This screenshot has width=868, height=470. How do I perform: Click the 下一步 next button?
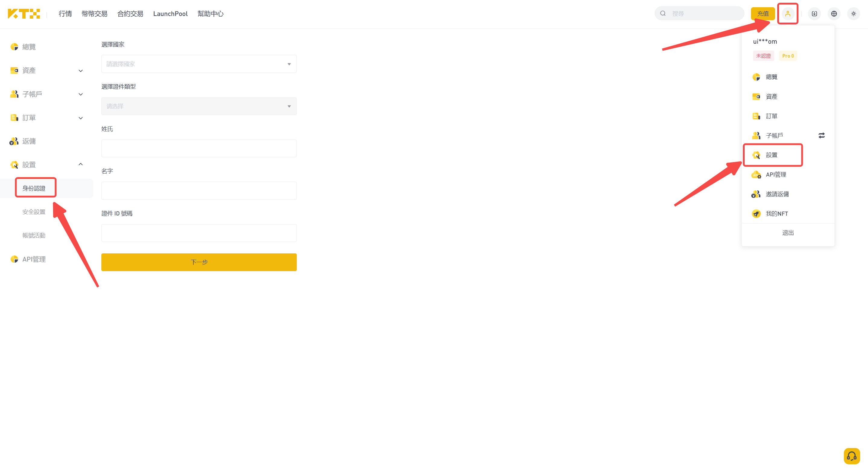coord(199,262)
